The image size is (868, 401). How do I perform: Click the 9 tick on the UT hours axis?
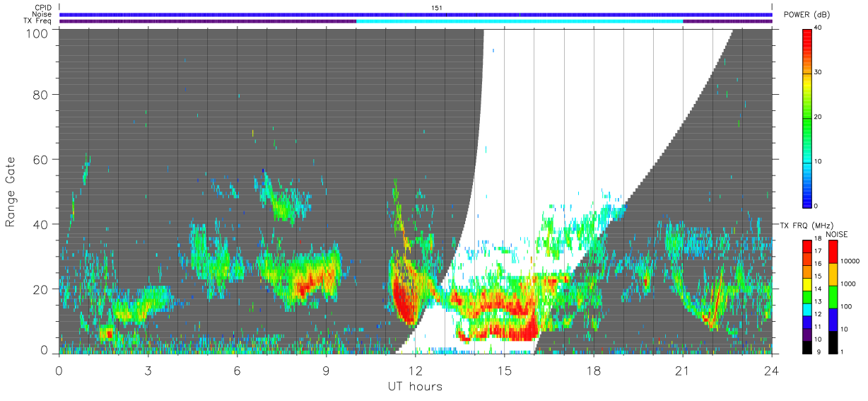[x=326, y=371]
